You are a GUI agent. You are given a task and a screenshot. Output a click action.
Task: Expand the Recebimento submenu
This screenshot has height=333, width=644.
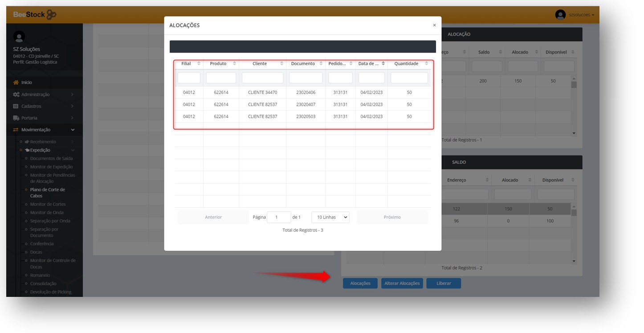pyautogui.click(x=73, y=142)
